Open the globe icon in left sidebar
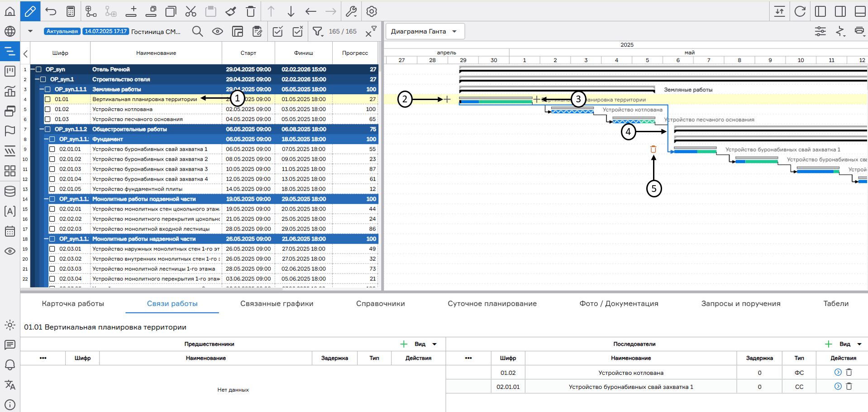This screenshot has height=412, width=868. (10, 31)
